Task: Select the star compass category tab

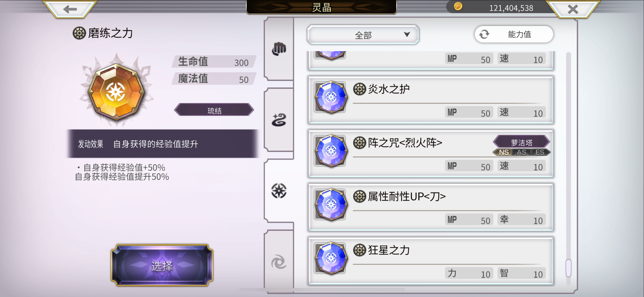Action: (x=279, y=191)
